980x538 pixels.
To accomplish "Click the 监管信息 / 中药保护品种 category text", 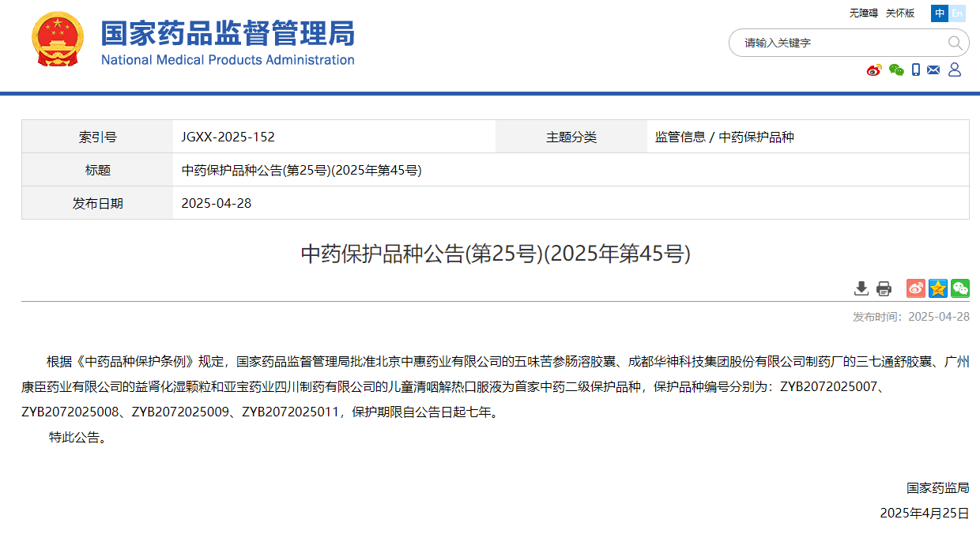I will click(x=725, y=137).
